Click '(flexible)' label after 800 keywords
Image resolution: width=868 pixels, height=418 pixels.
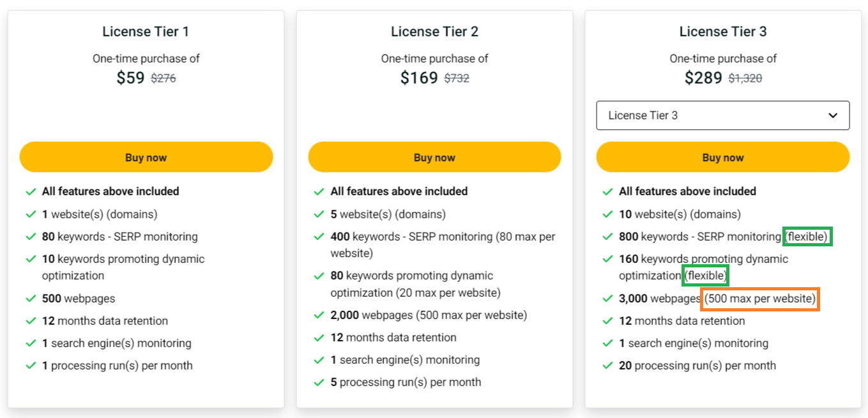coord(807,237)
